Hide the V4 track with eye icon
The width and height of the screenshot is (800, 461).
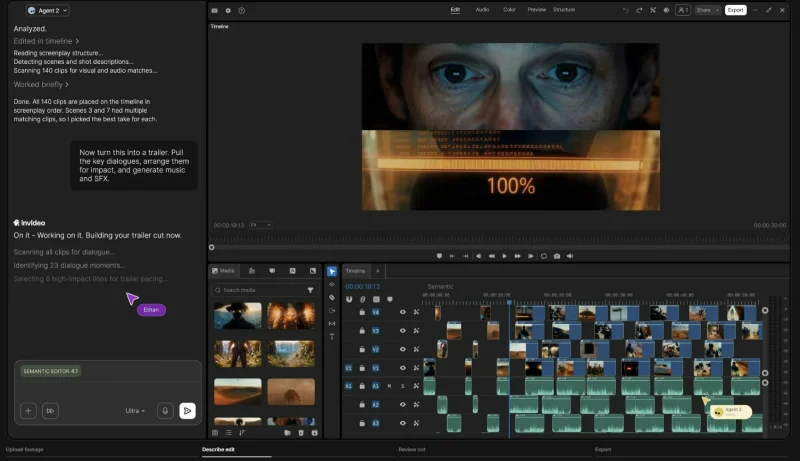[x=403, y=312]
